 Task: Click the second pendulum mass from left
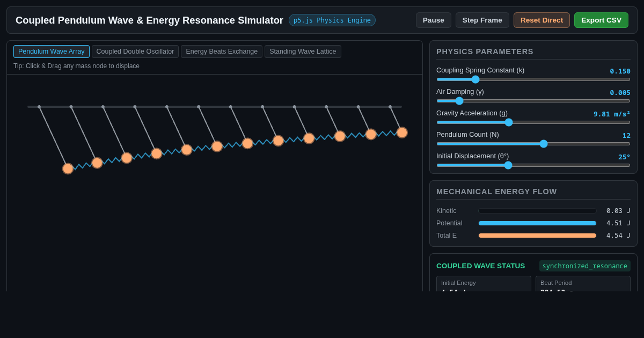97,163
